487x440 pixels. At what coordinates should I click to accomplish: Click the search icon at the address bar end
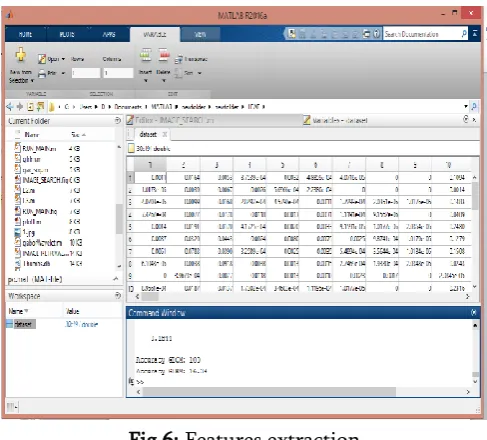pyautogui.click(x=474, y=107)
